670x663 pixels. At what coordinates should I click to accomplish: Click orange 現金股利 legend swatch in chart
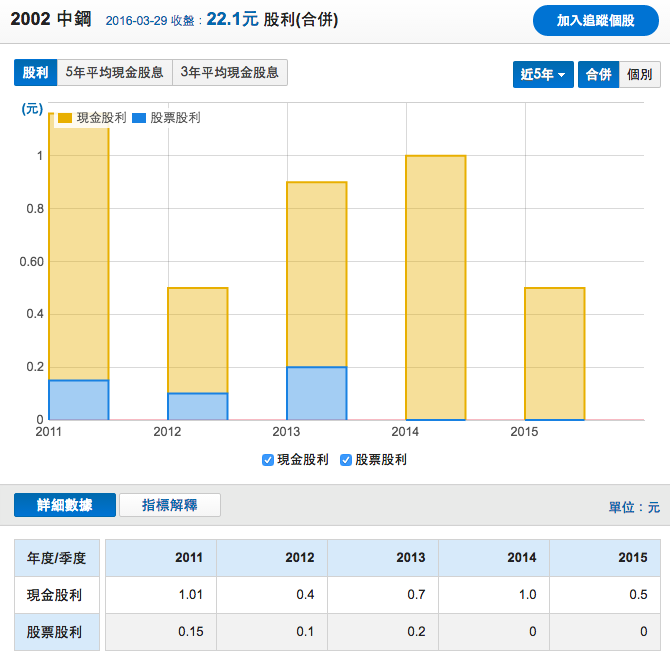point(65,118)
